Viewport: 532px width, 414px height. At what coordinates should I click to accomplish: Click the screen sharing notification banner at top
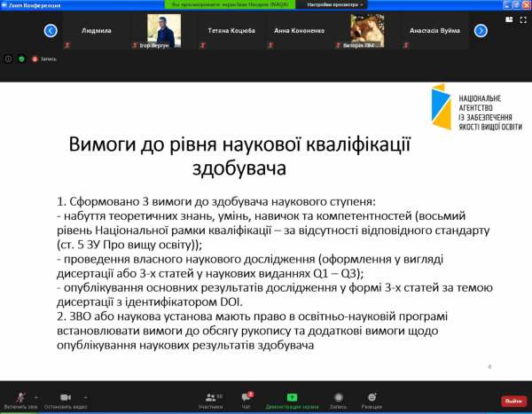click(x=237, y=4)
